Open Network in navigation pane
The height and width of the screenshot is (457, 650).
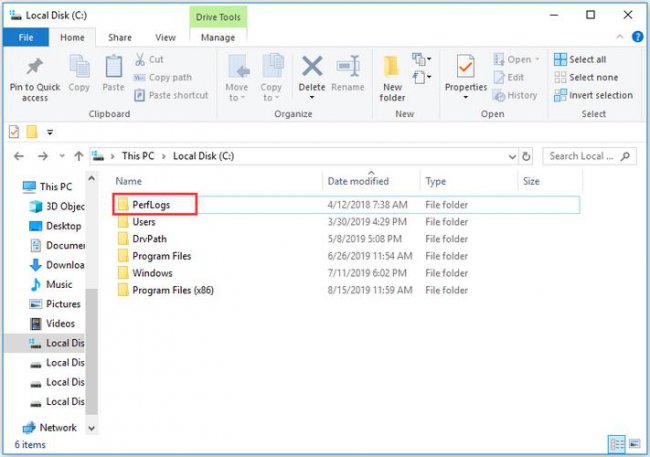coord(50,427)
